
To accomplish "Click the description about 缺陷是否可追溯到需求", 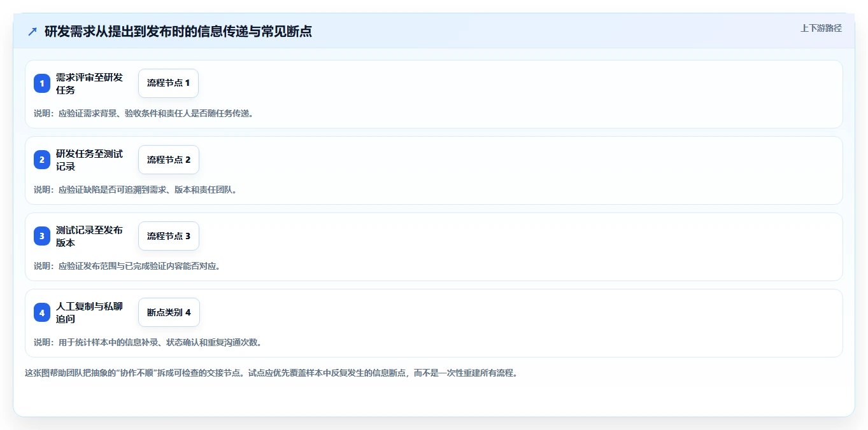I will (x=135, y=190).
